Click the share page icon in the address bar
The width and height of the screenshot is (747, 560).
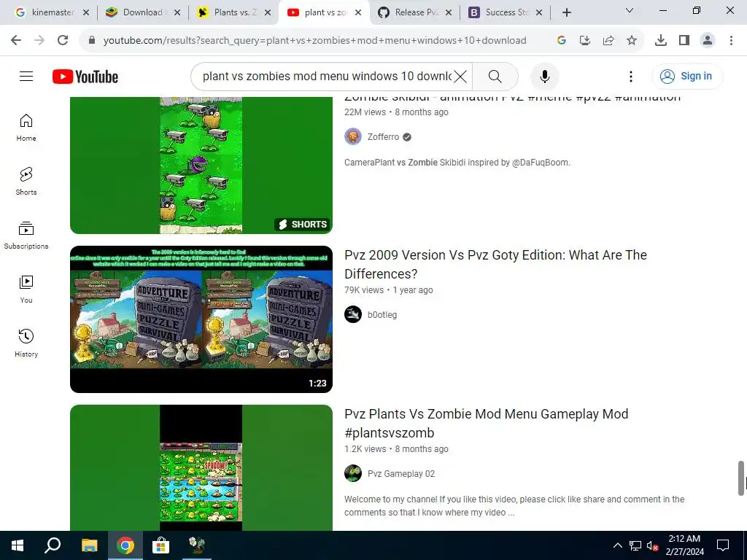click(x=608, y=40)
